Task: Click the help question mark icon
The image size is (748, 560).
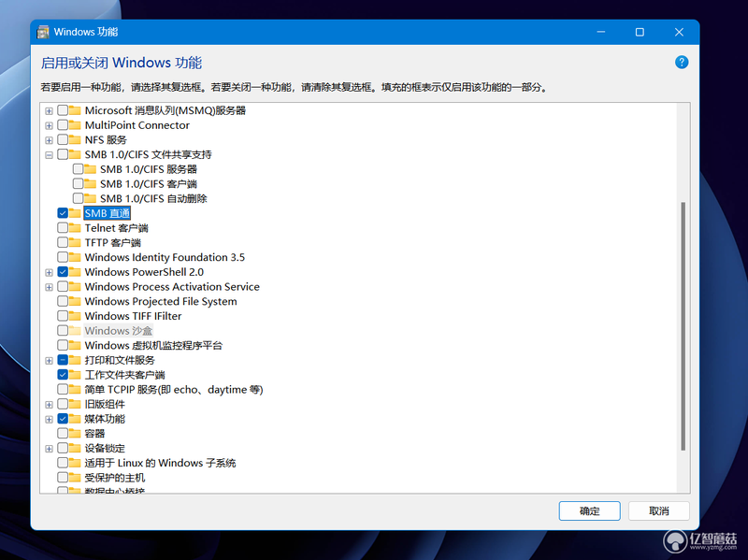Action: [682, 62]
